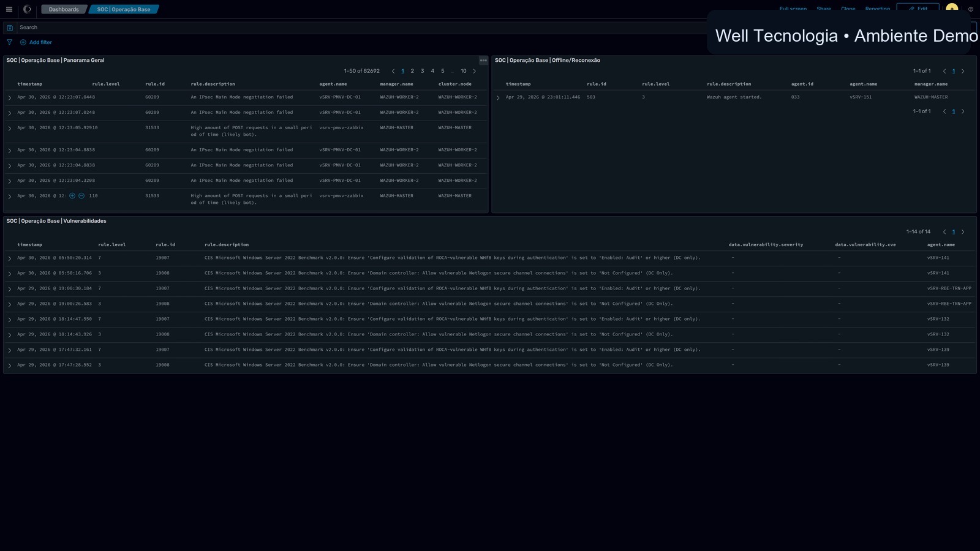Expand the first IPsec negotiation failed row
980x551 pixels.
point(10,98)
